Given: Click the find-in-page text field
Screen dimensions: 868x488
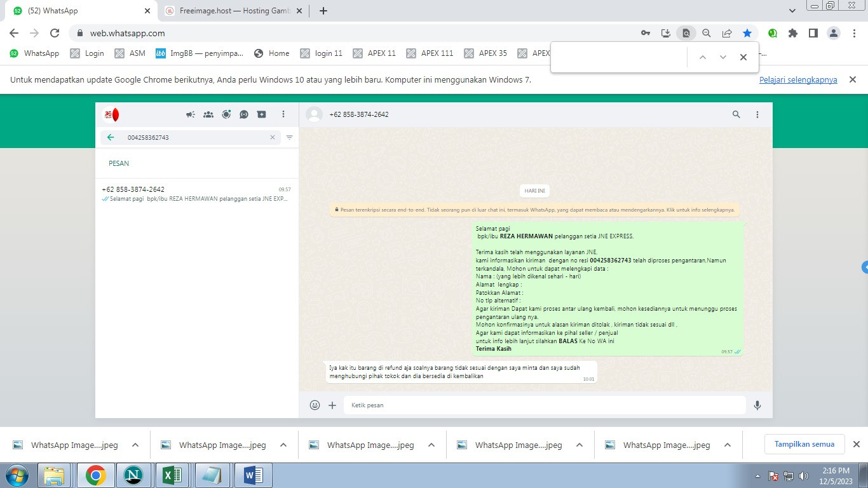Looking at the screenshot, I should pyautogui.click(x=620, y=57).
